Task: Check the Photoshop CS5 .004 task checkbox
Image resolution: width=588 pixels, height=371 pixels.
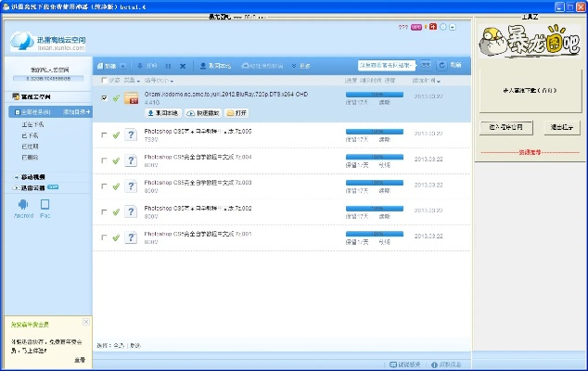Action: pyautogui.click(x=104, y=160)
